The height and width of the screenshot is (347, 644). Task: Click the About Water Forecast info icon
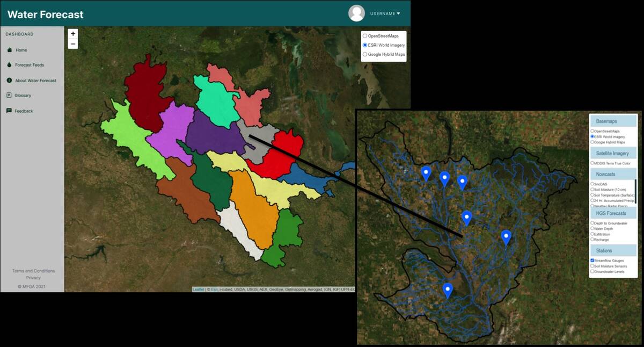tap(9, 81)
